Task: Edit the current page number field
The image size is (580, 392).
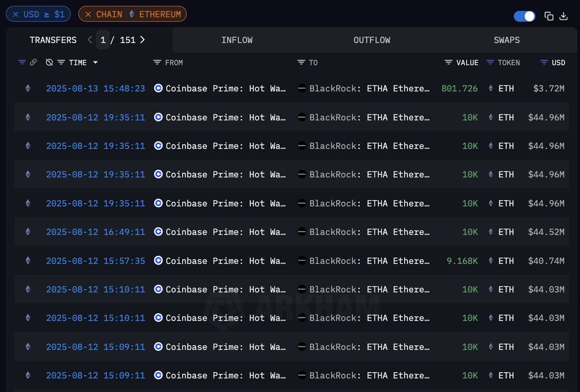Action: click(x=103, y=40)
